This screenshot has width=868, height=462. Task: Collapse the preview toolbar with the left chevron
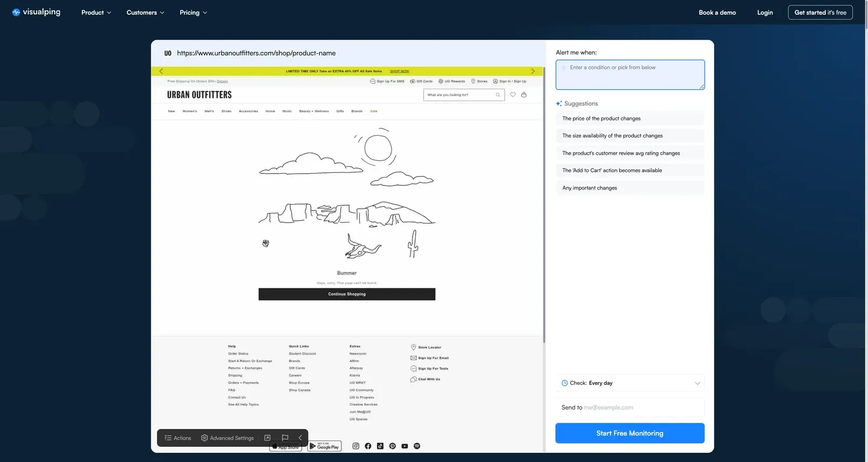tap(300, 438)
